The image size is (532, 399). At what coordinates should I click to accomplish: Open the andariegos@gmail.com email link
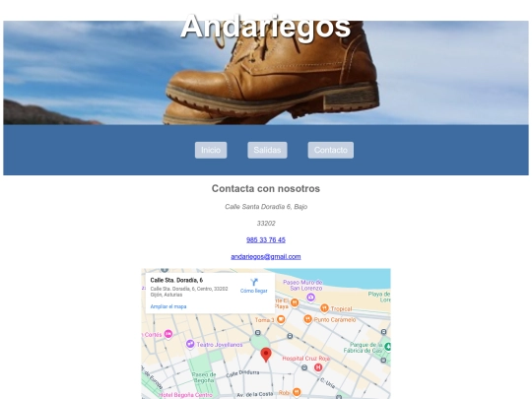pos(266,256)
